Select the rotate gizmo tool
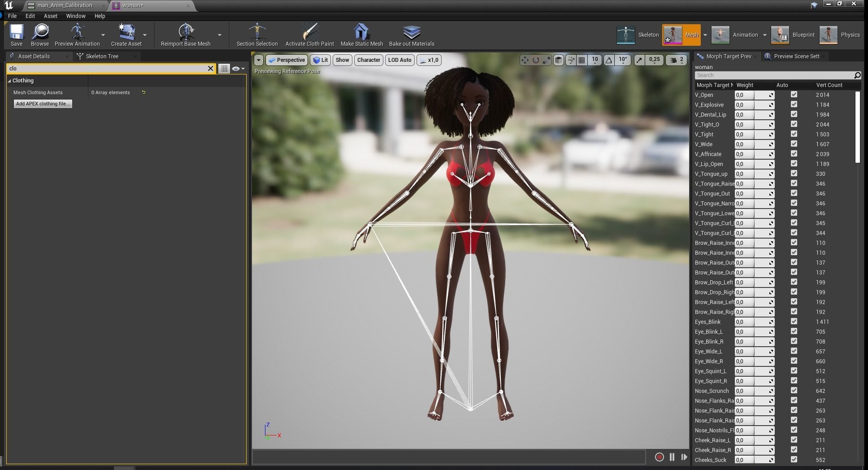Screen dimensions: 868x470 (536, 60)
